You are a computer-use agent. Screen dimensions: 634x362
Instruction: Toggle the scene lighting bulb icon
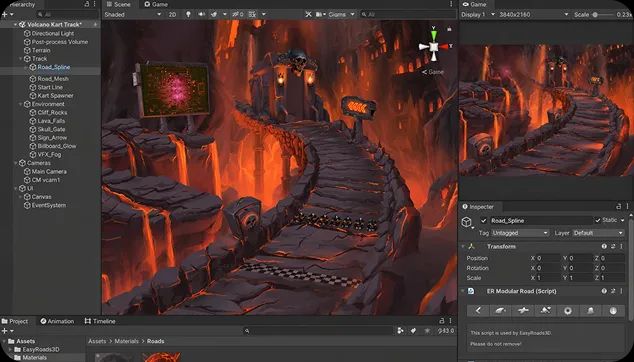pos(188,14)
